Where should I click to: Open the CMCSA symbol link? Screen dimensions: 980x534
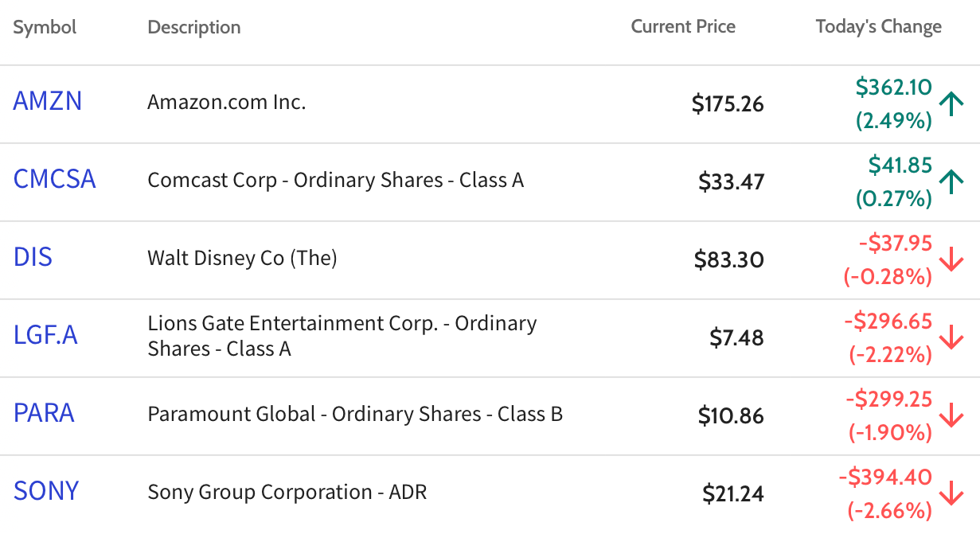[55, 179]
